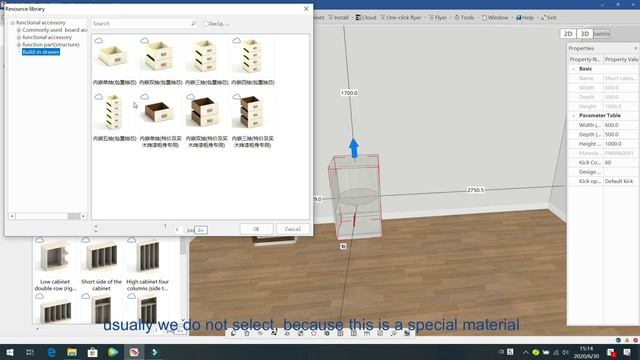Switch to 3D view
This screenshot has height=360, width=640.
[x=585, y=34]
